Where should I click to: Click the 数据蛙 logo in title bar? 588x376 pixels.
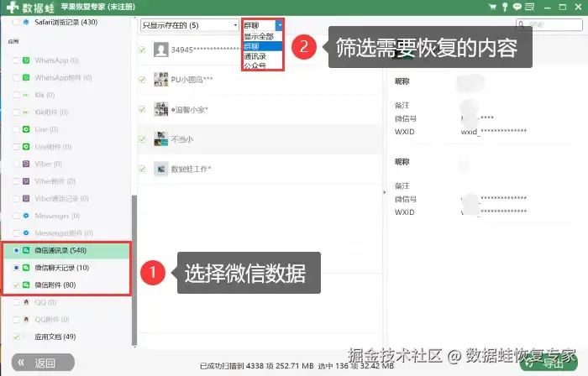pos(30,7)
